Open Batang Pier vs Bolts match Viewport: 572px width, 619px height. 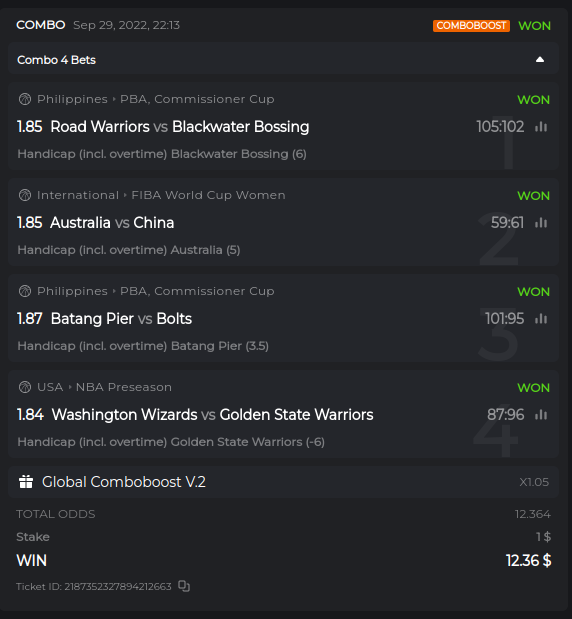(121, 319)
